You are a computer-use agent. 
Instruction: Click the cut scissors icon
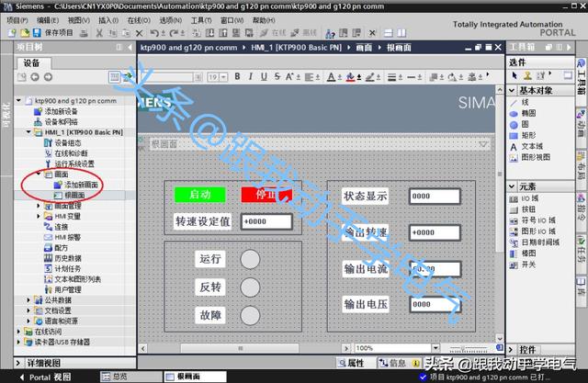(99, 33)
